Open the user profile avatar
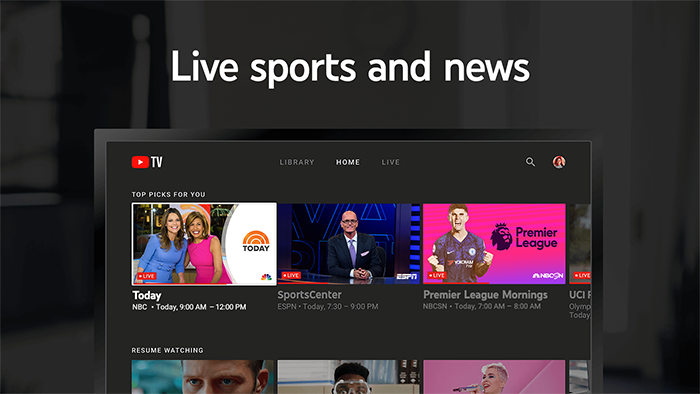Viewport: 700px width, 394px height. coord(559,162)
